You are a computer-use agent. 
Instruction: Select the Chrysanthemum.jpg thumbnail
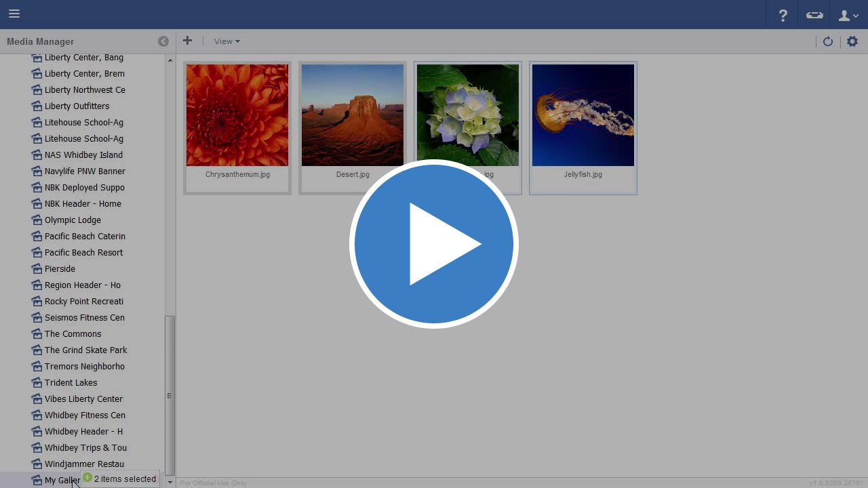(x=237, y=115)
